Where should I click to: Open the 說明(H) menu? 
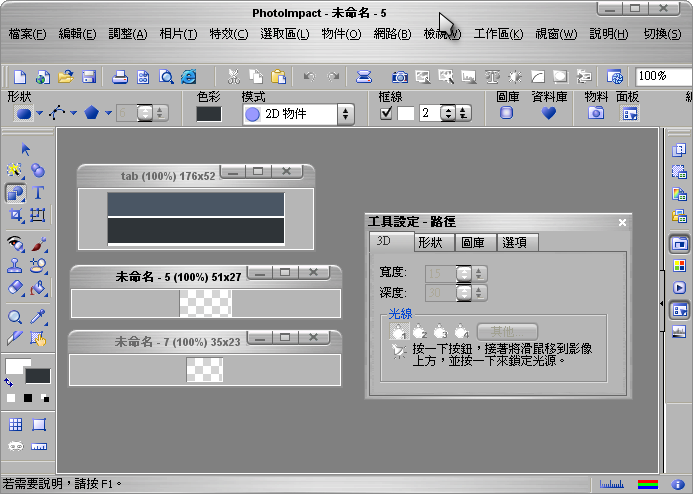609,34
